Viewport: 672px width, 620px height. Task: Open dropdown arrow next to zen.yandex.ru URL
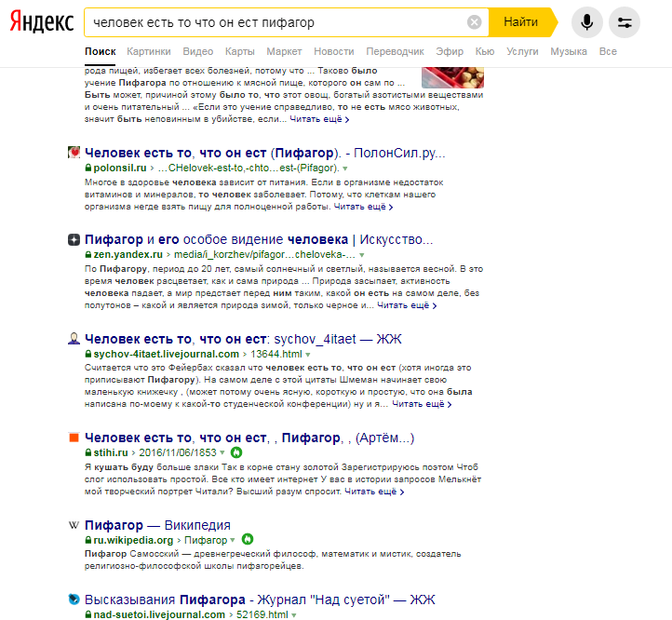tap(363, 254)
